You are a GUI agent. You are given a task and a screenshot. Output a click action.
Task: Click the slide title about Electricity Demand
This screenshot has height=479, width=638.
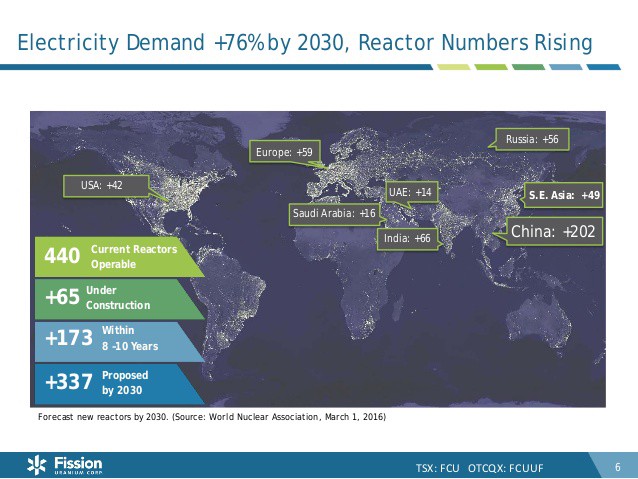click(305, 42)
